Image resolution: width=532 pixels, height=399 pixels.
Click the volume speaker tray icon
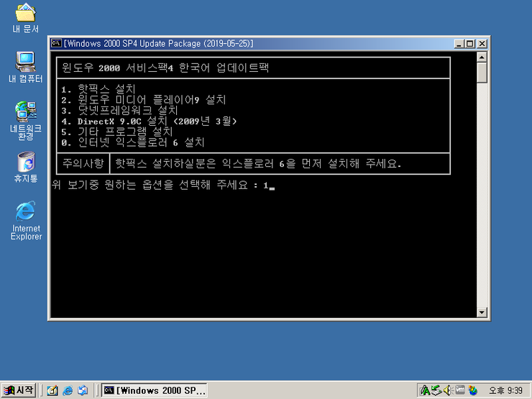(x=447, y=390)
